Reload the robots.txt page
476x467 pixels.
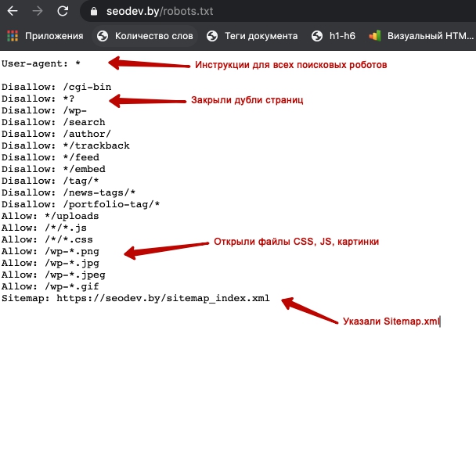63,12
